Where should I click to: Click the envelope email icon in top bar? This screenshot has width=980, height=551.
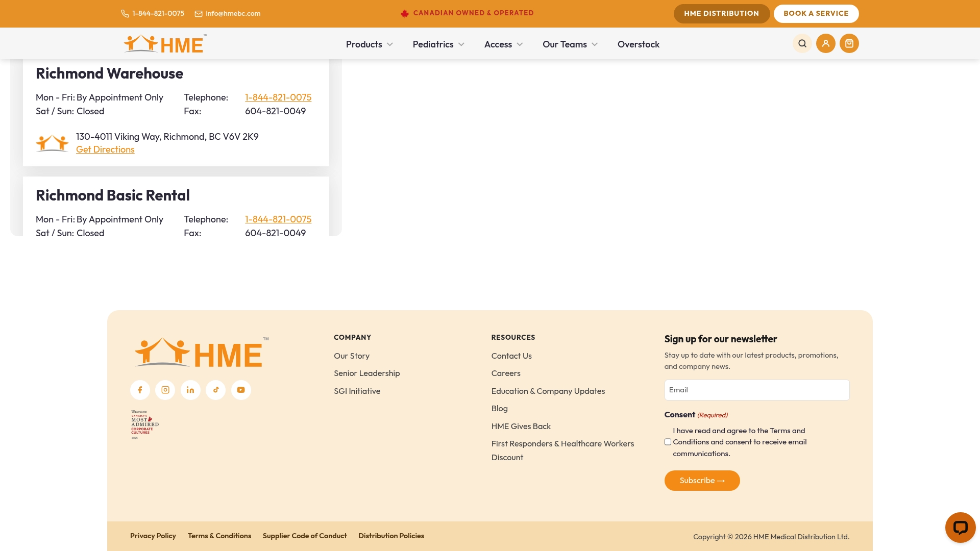[199, 14]
